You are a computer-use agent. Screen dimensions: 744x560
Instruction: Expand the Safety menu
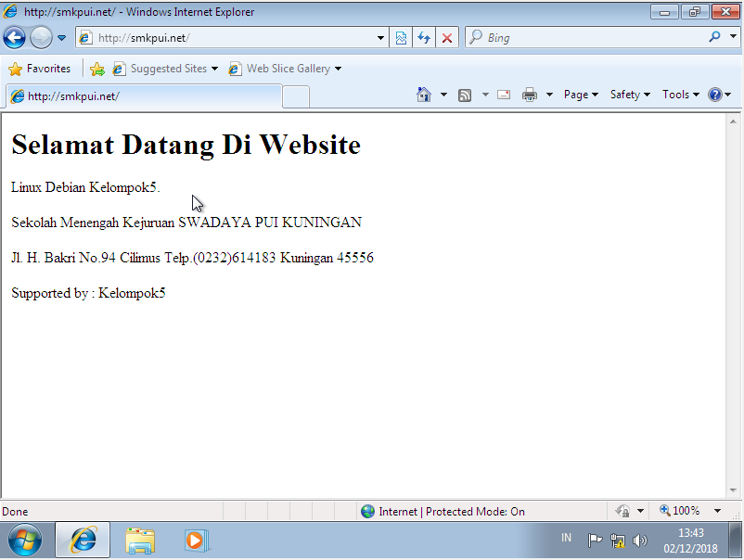[628, 95]
